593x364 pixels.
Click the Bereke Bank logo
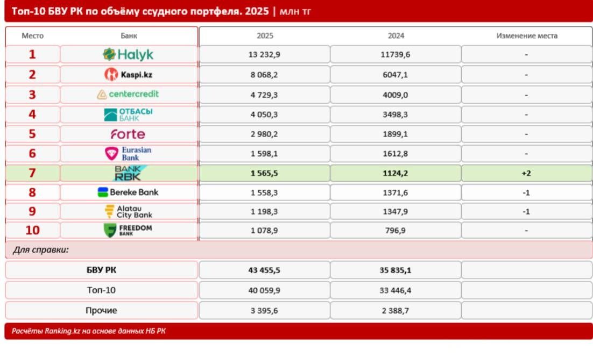tap(128, 192)
